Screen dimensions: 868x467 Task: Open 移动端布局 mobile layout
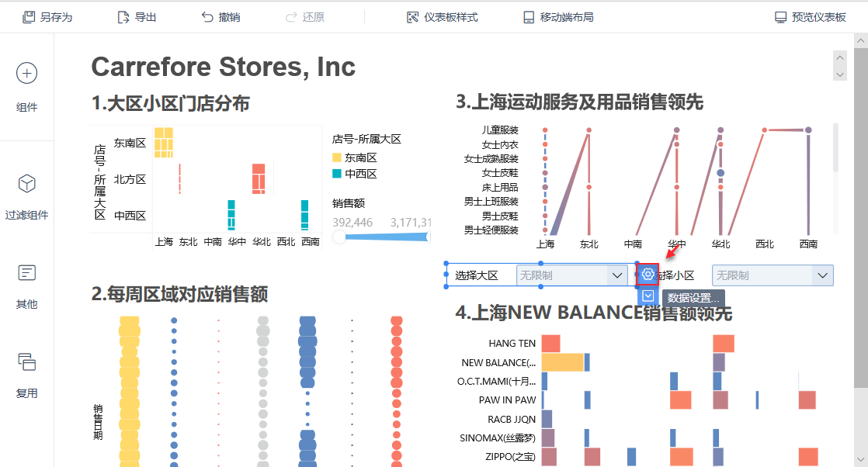point(558,17)
